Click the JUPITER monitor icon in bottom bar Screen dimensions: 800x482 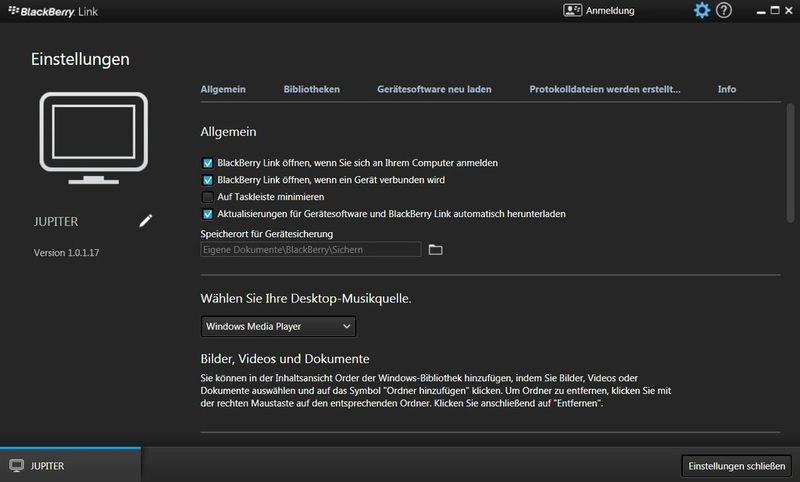[x=16, y=465]
